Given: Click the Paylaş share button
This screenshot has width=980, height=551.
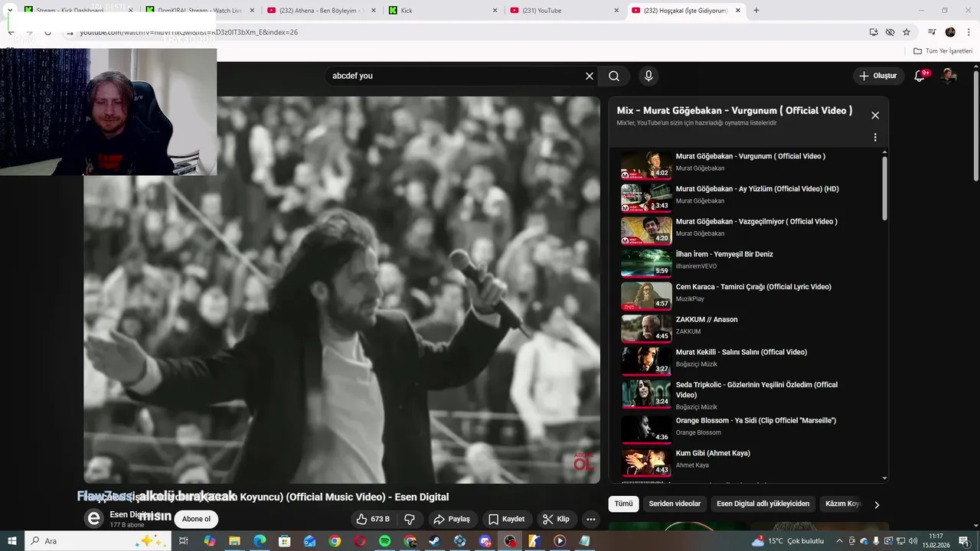Looking at the screenshot, I should pos(452,519).
